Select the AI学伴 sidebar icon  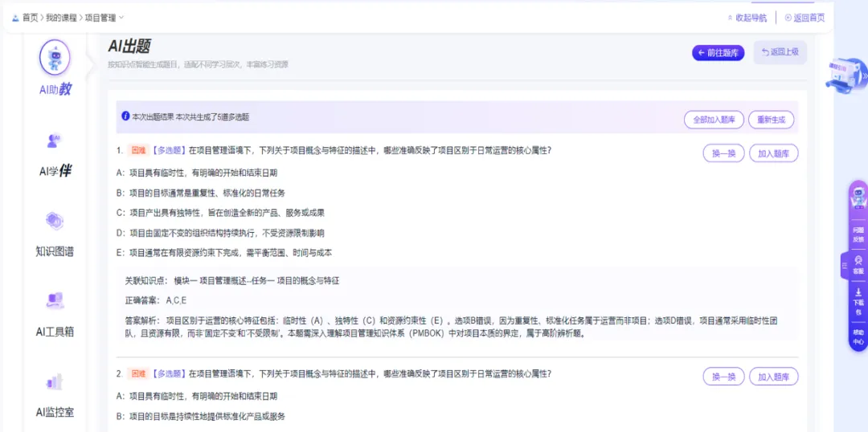click(55, 142)
